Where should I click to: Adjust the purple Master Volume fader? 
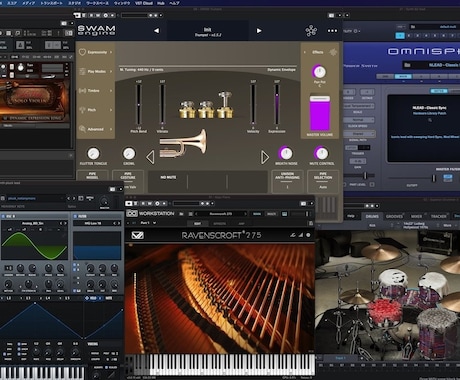[320, 113]
